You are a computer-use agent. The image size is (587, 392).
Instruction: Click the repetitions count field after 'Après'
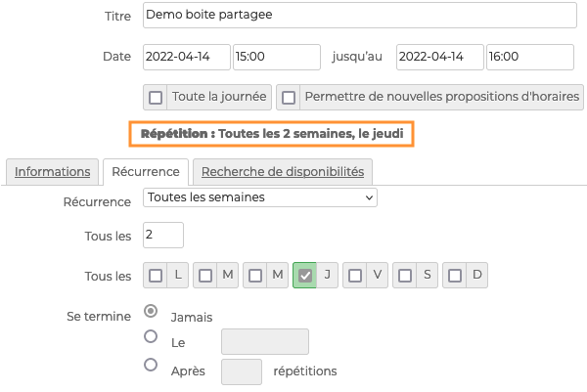[x=242, y=371]
